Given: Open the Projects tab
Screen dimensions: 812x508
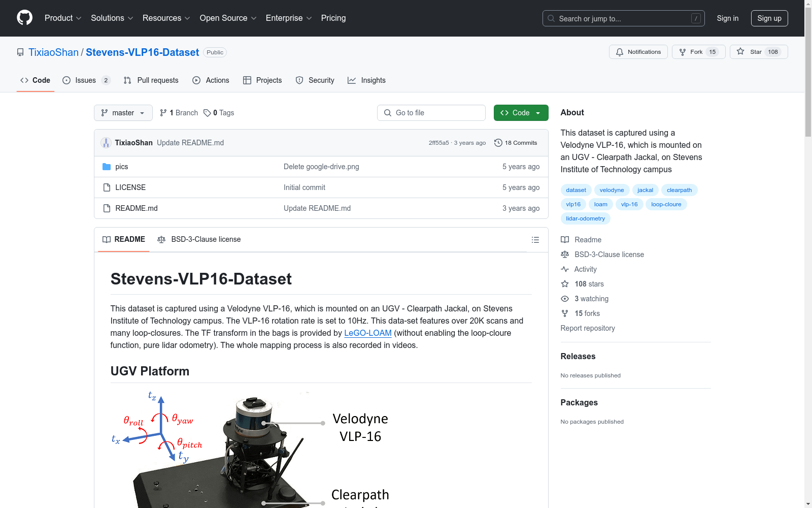Looking at the screenshot, I should click(x=262, y=80).
